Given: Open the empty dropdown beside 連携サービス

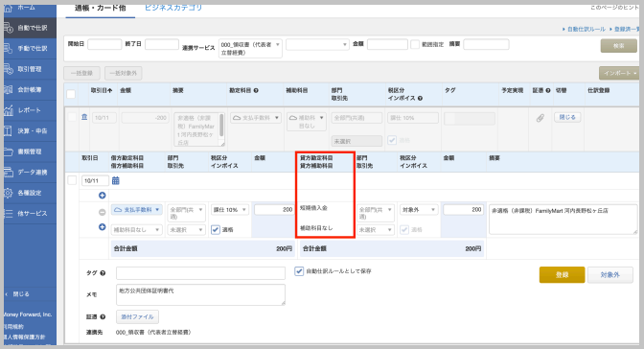Looking at the screenshot, I should point(317,44).
